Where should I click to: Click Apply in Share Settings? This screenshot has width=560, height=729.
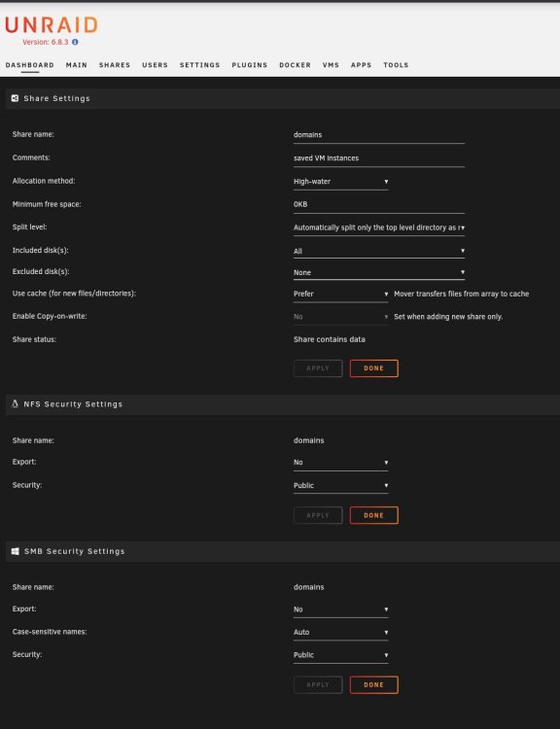pyautogui.click(x=318, y=368)
